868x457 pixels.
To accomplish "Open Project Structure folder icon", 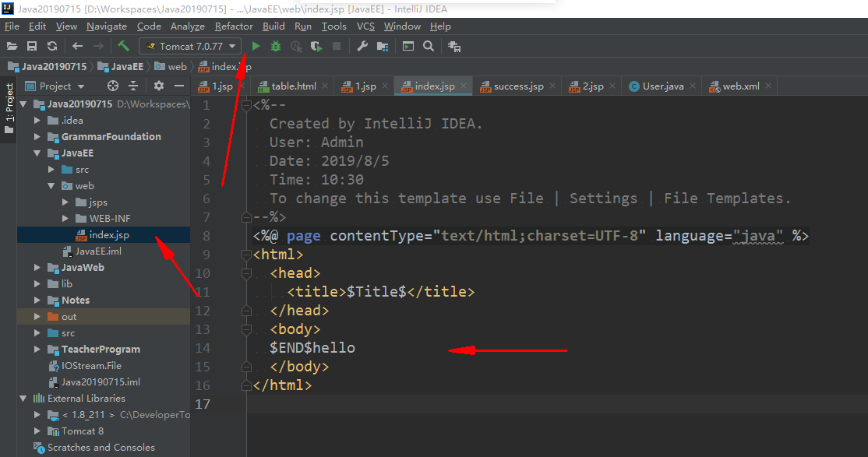I will 383,47.
